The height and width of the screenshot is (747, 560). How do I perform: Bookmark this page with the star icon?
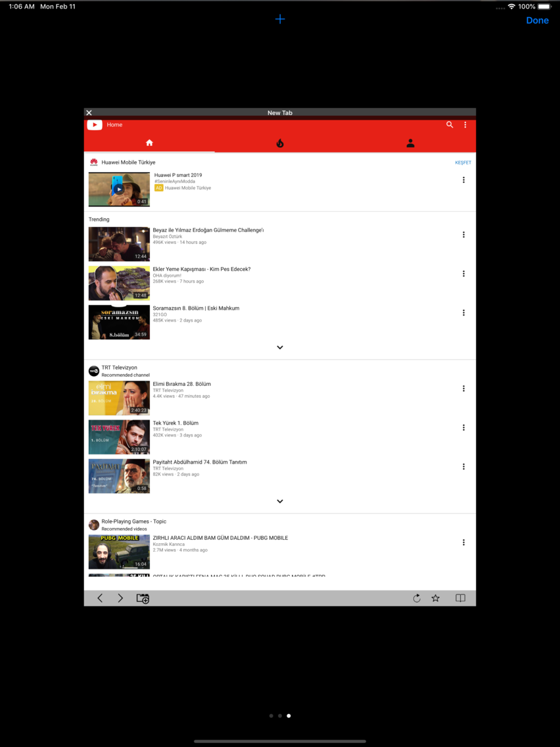tap(436, 598)
